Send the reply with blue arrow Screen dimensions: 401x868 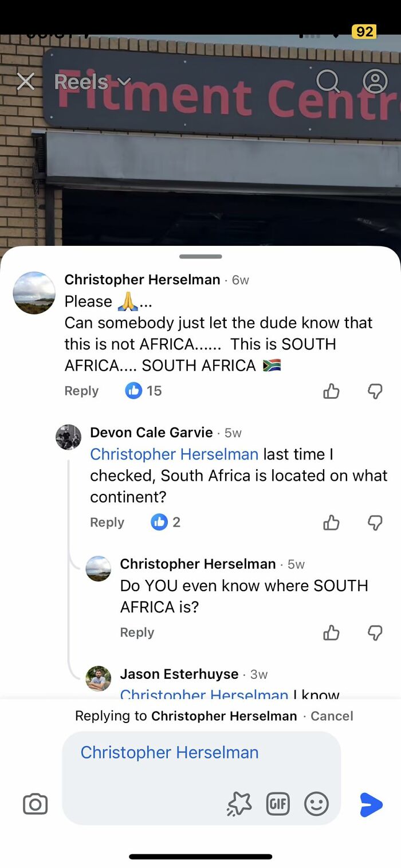pyautogui.click(x=371, y=804)
